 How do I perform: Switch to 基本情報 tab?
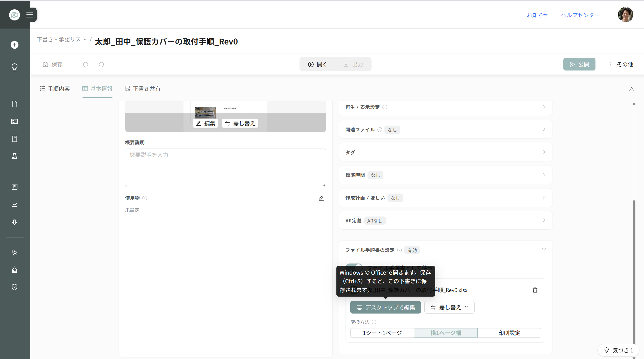[97, 89]
